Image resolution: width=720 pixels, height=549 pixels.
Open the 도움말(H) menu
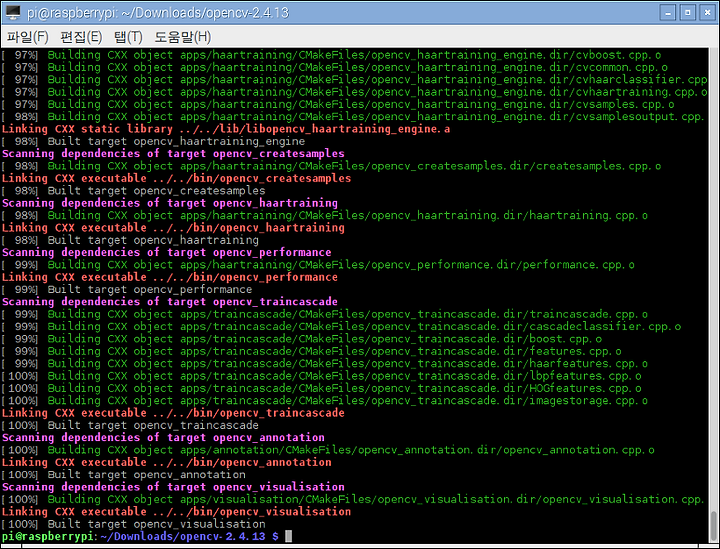pyautogui.click(x=182, y=37)
